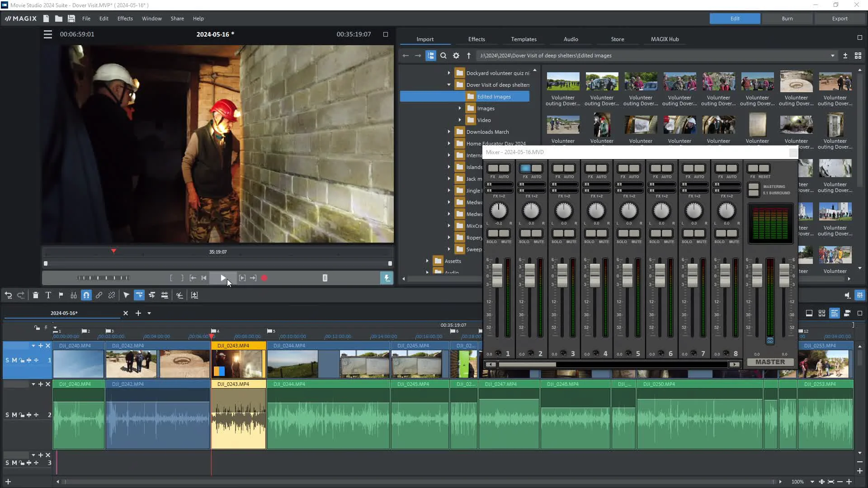Click the undo arrow icon
868x488 pixels.
coord(9,295)
